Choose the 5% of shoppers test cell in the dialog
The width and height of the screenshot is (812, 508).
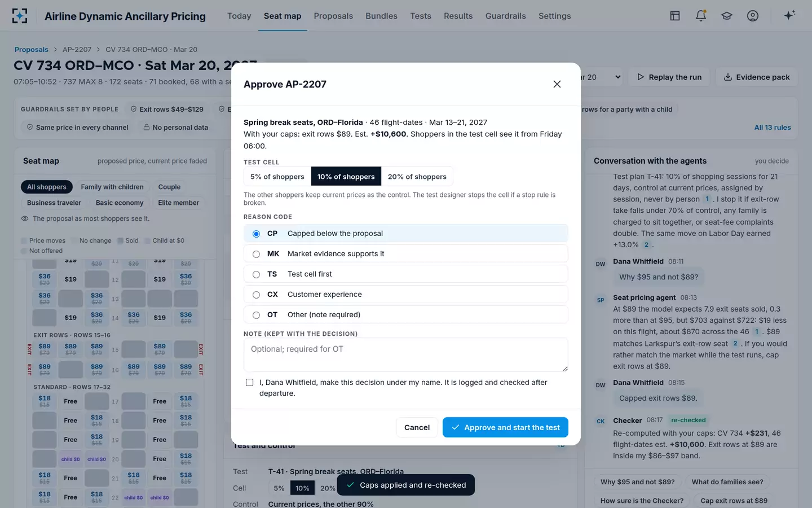click(x=277, y=177)
